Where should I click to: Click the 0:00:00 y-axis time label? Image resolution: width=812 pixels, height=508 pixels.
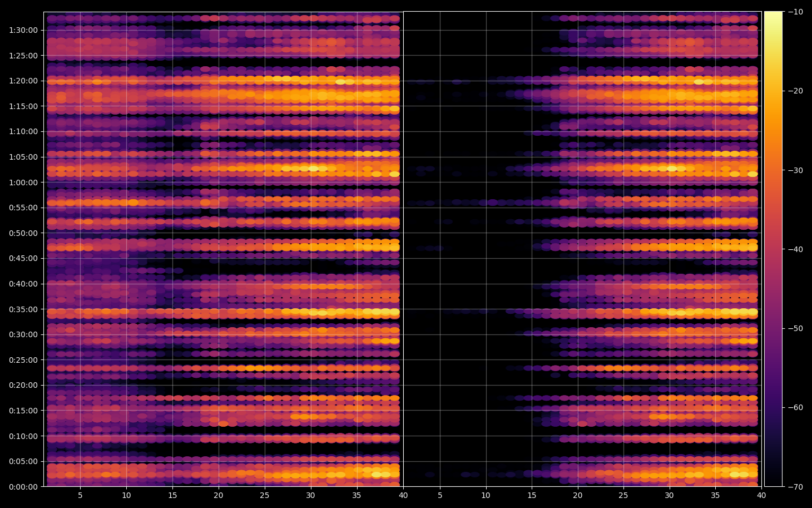click(23, 487)
